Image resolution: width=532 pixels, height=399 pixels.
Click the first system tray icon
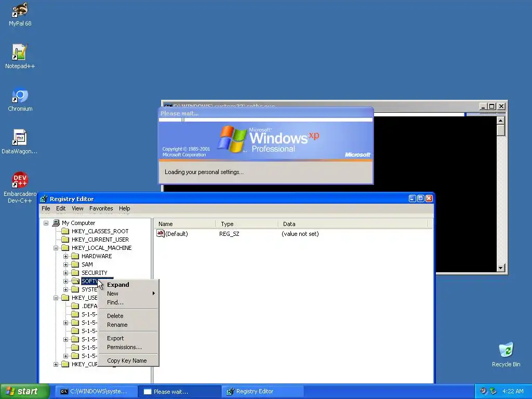pyautogui.click(x=483, y=391)
